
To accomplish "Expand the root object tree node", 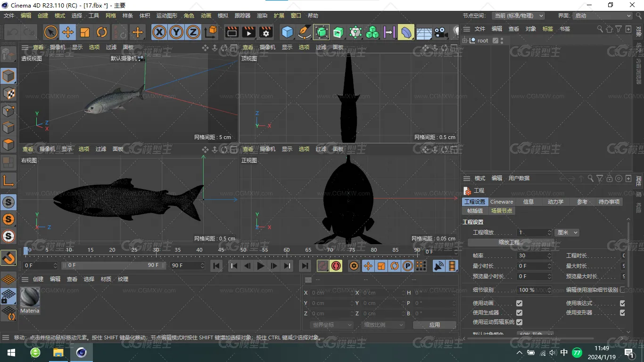I will (x=465, y=41).
